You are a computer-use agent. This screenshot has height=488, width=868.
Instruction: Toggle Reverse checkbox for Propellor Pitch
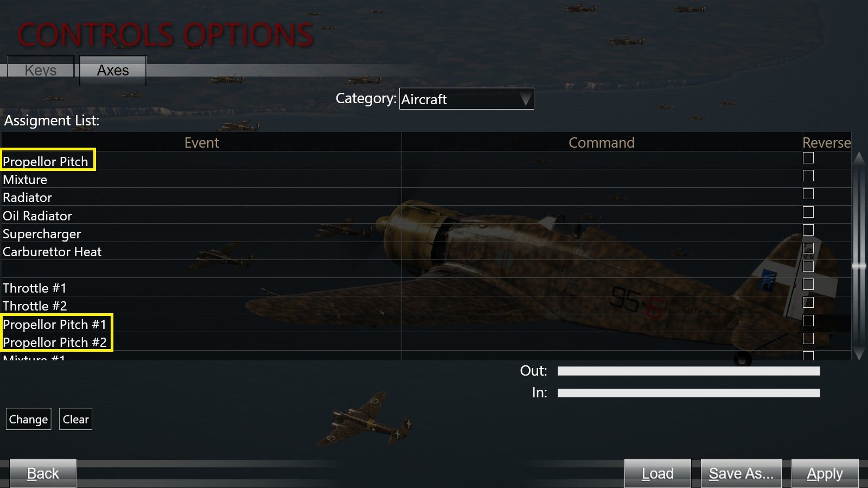(x=808, y=158)
